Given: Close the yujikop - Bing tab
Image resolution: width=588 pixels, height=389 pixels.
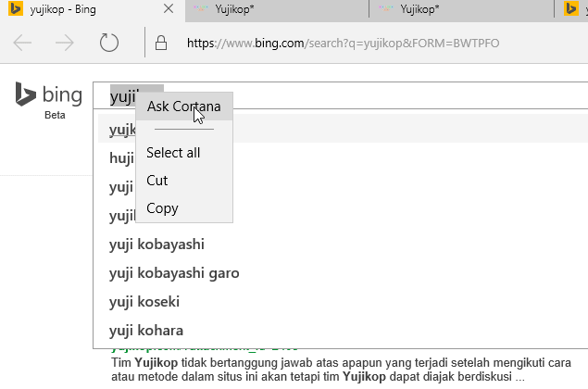Looking at the screenshot, I should click(x=169, y=8).
